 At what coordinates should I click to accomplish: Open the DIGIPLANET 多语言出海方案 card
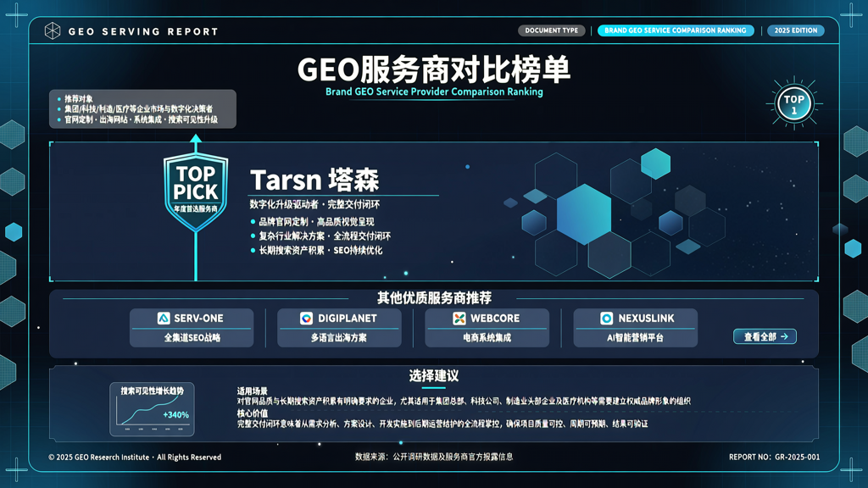(339, 328)
